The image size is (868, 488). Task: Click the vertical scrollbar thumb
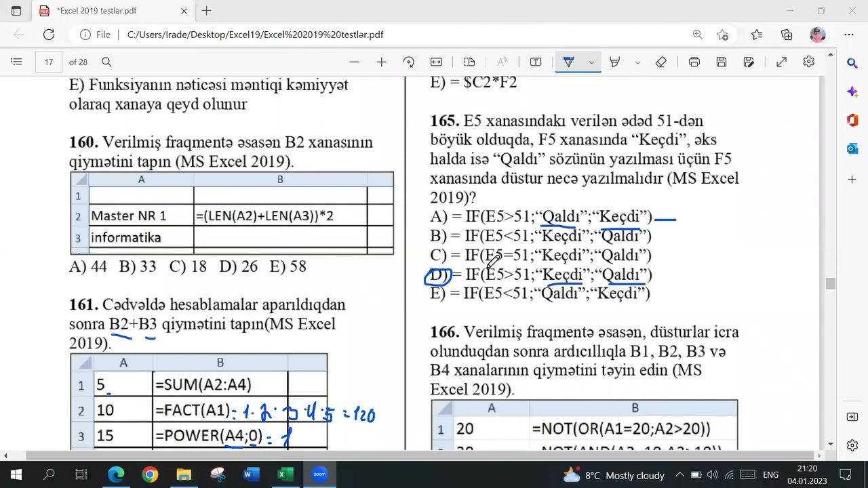point(831,284)
